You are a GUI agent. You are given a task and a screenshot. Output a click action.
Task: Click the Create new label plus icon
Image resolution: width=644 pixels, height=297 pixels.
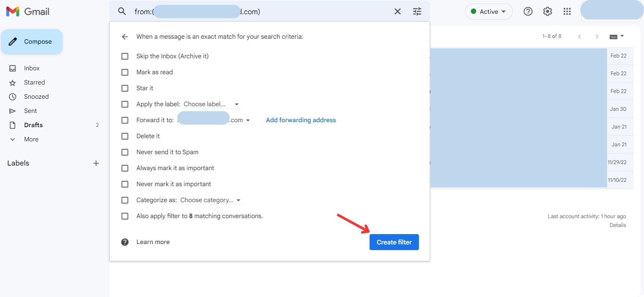(x=96, y=163)
